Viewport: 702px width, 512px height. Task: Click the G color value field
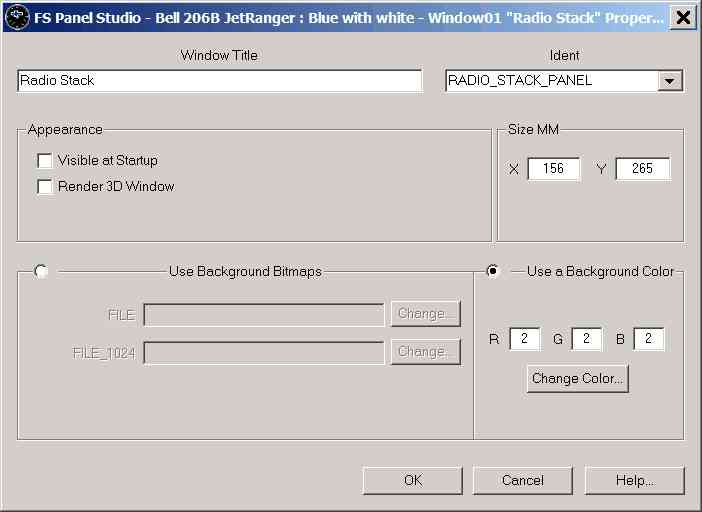(x=586, y=338)
